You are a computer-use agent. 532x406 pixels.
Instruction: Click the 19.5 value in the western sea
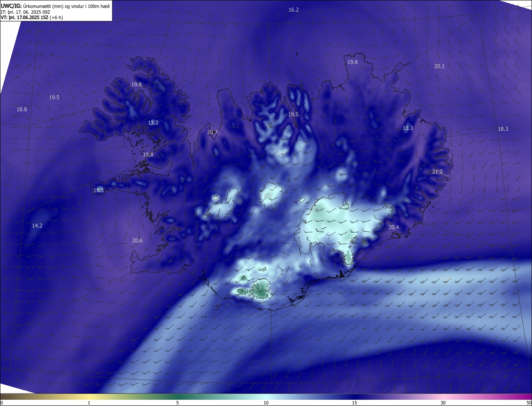point(54,97)
